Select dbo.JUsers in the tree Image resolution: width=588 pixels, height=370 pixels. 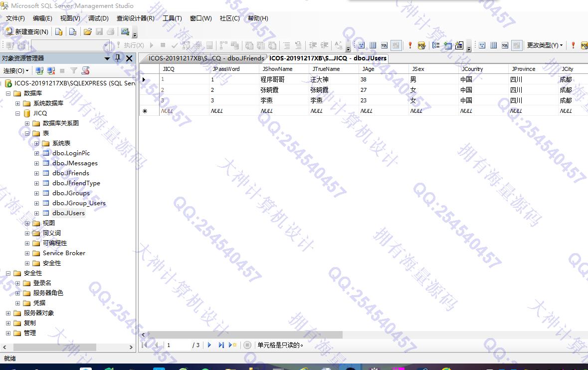tap(69, 213)
